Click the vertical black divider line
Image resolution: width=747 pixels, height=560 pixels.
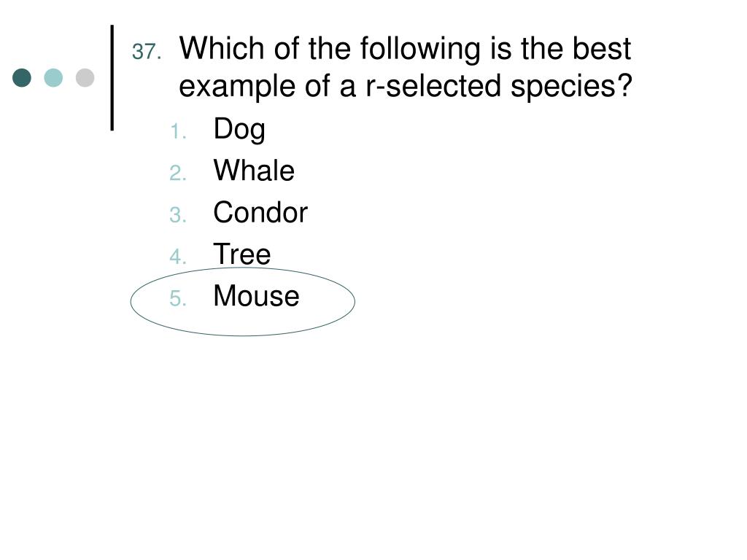(112, 77)
